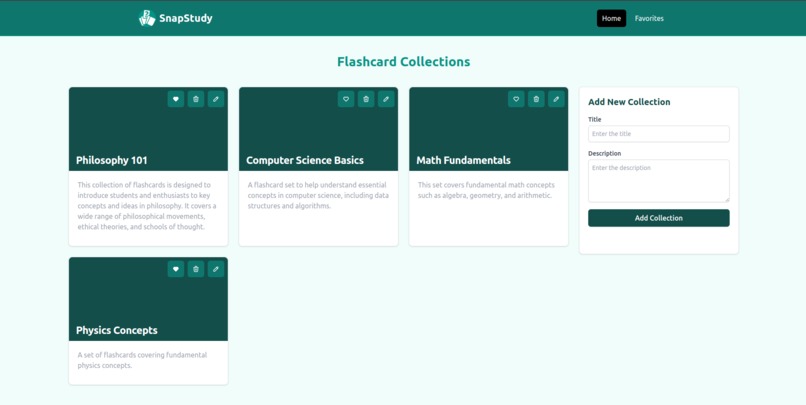
Task: Focus the Description text area
Action: point(658,181)
